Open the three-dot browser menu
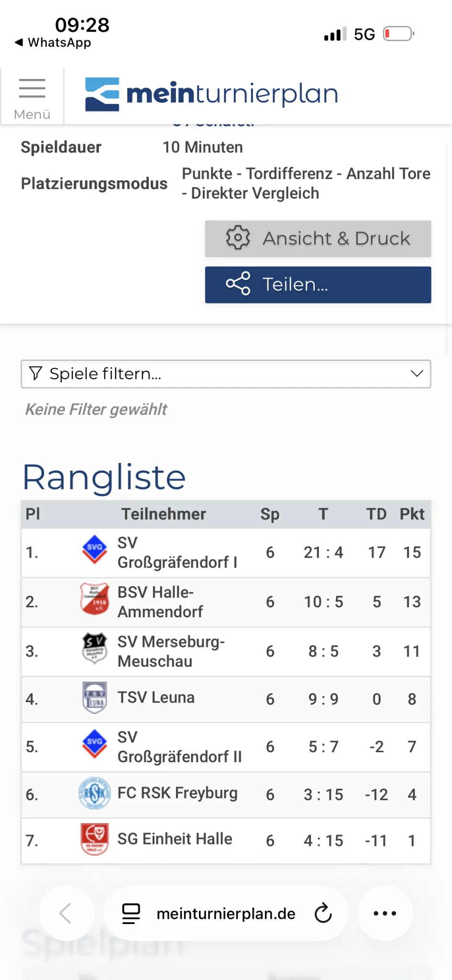 click(385, 913)
